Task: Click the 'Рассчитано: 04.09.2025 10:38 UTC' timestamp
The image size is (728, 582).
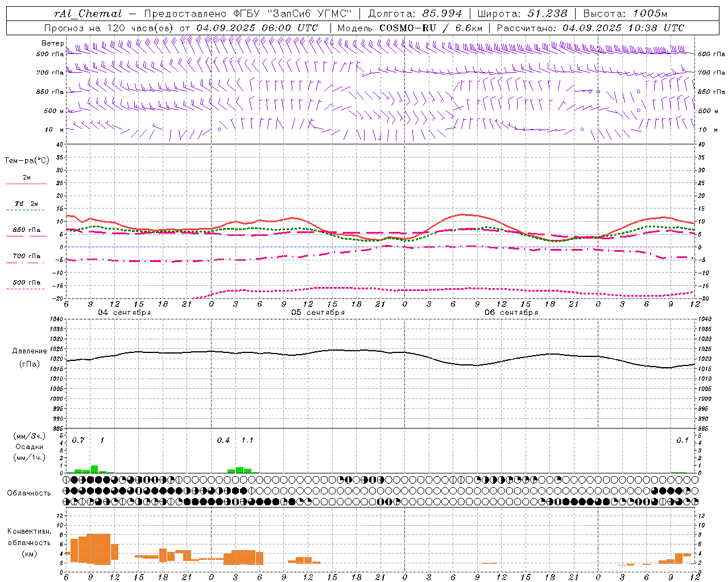Action: tap(590, 28)
